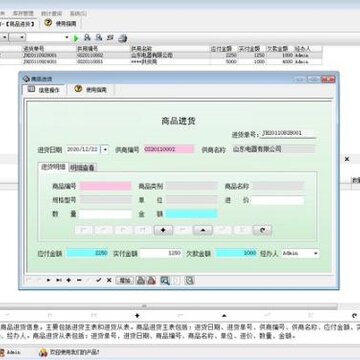This screenshot has width=360, height=360.
Task: Click the 供商编号 pink field
Action: (x=169, y=149)
